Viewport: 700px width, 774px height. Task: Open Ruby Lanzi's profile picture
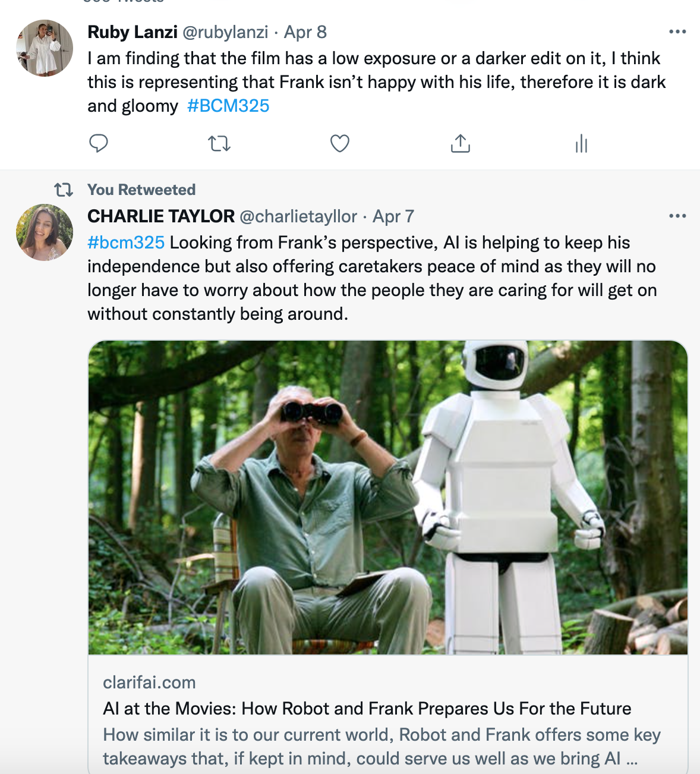45,48
